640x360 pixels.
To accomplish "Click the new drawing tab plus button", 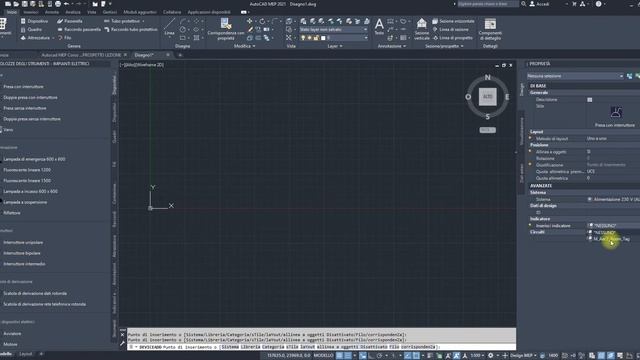I will (180, 55).
